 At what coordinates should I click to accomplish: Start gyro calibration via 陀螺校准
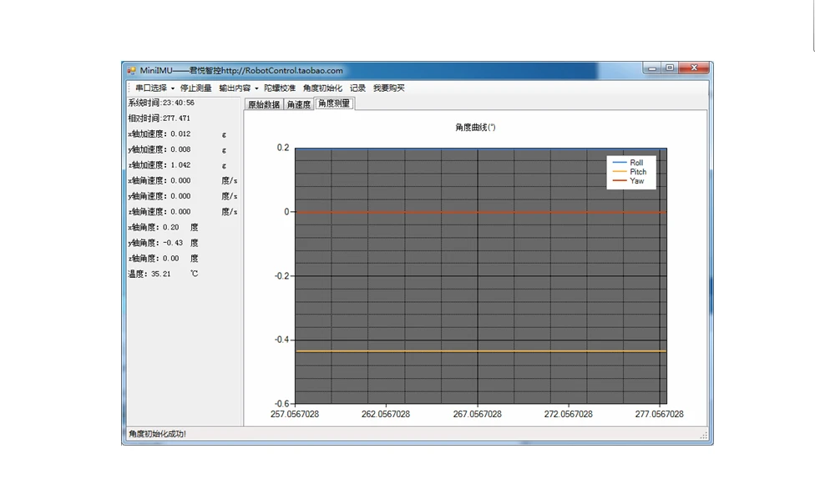280,88
